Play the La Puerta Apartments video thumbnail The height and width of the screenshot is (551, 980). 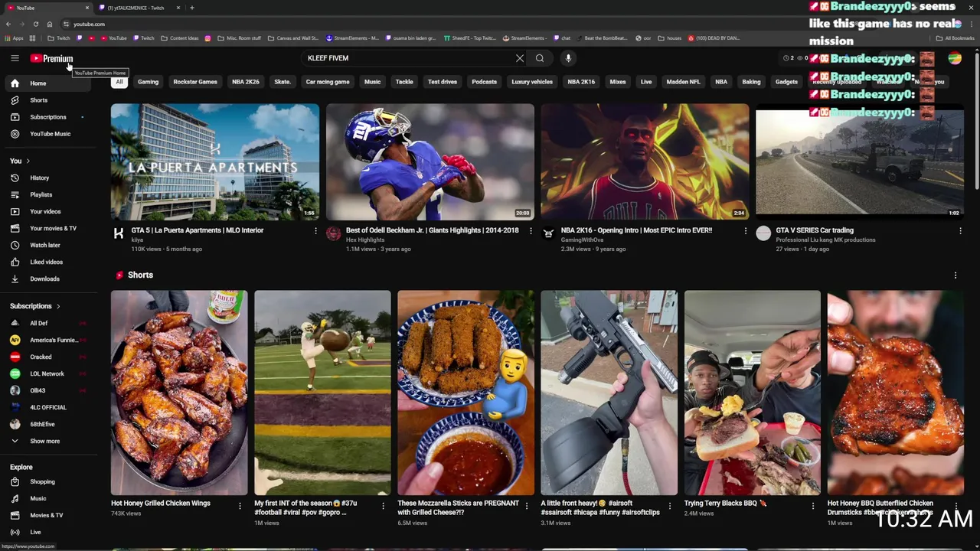(x=215, y=161)
